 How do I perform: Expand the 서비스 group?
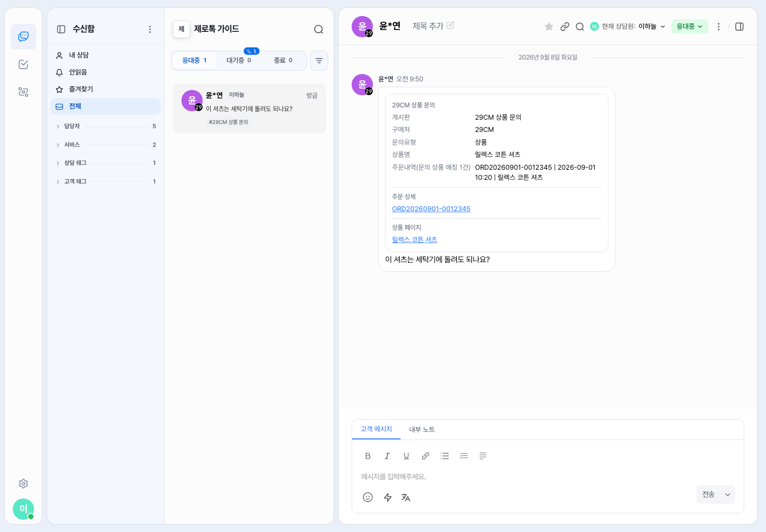click(x=106, y=145)
